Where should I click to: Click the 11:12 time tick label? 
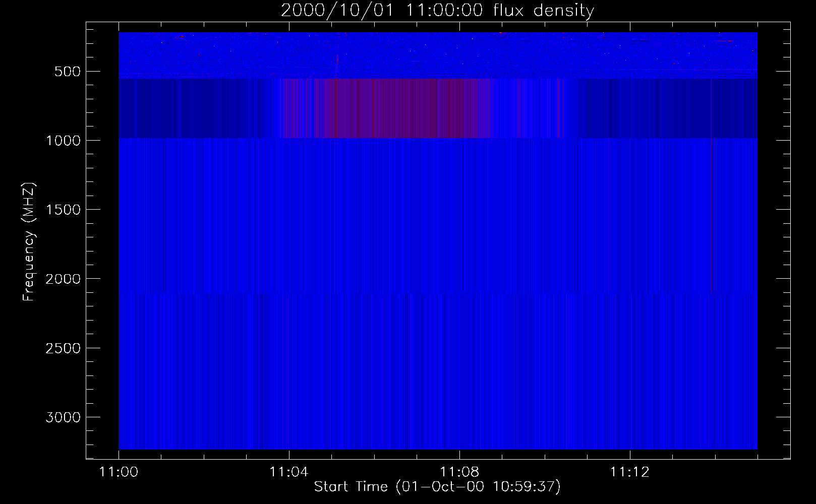[630, 472]
